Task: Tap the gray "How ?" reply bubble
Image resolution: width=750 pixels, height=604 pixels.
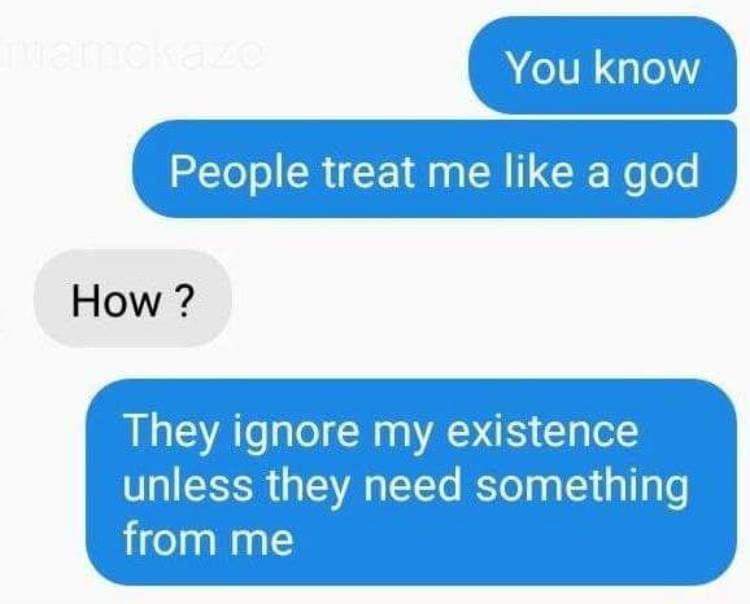Action: tap(132, 298)
